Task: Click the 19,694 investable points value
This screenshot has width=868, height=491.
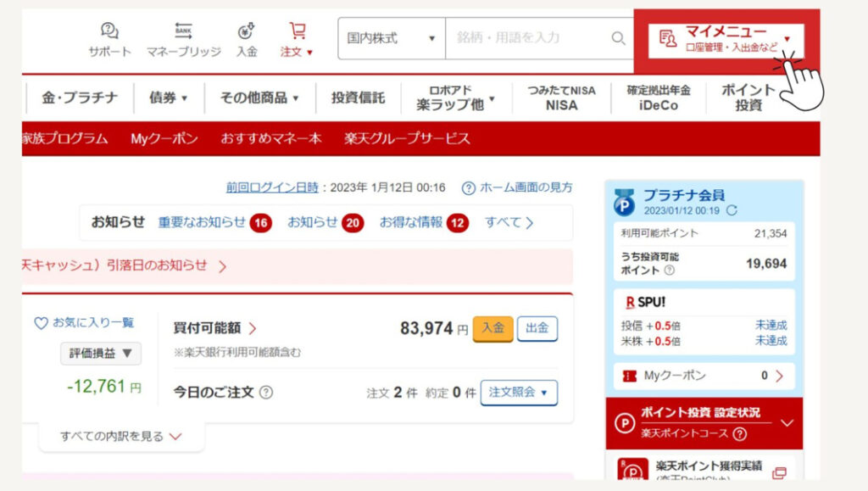Action: pyautogui.click(x=766, y=264)
